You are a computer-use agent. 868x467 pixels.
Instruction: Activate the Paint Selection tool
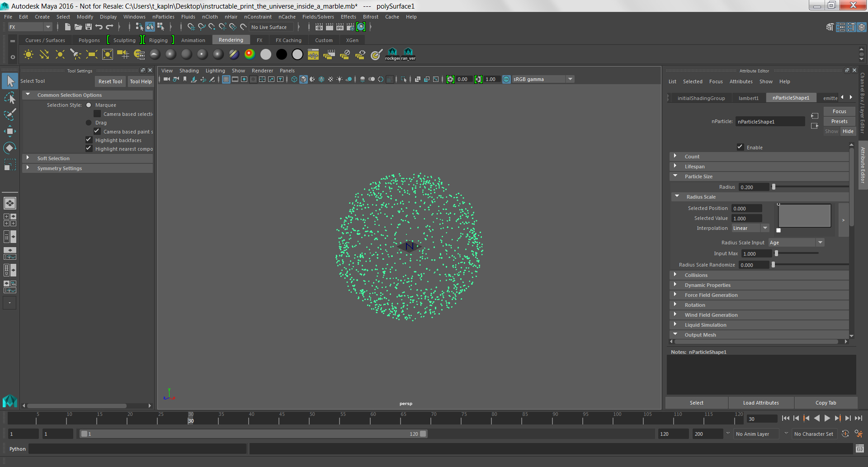[x=10, y=114]
